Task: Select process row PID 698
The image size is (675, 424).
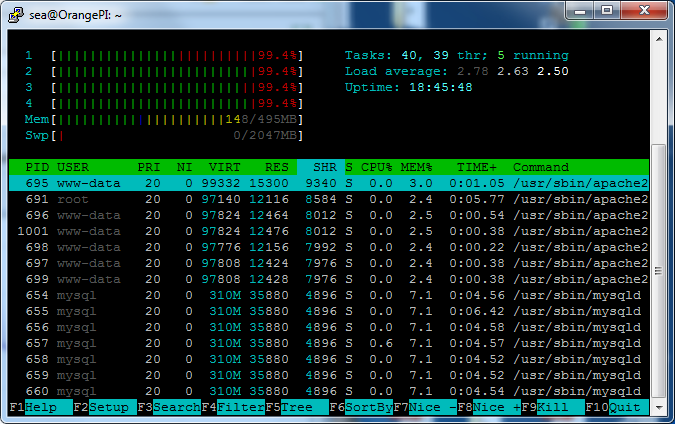Action: coord(329,247)
